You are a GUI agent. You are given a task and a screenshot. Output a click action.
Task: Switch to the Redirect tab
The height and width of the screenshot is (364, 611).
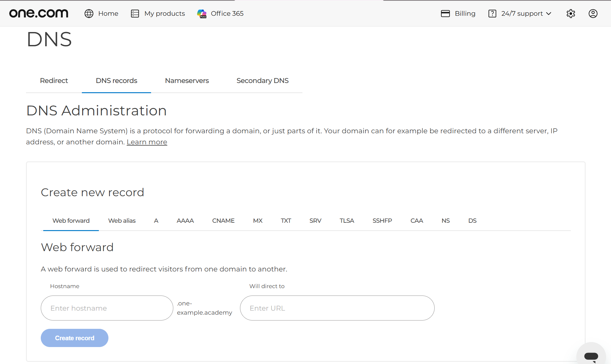point(54,81)
